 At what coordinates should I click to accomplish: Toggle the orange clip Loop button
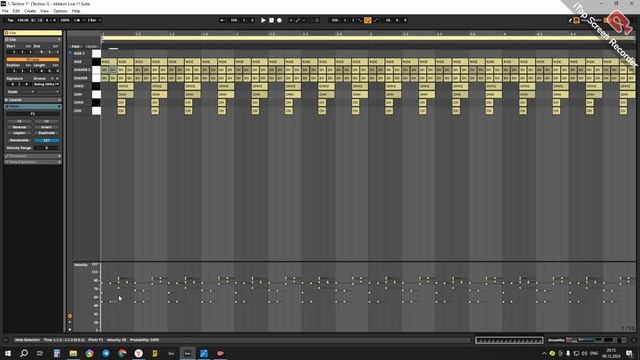pyautogui.click(x=33, y=60)
